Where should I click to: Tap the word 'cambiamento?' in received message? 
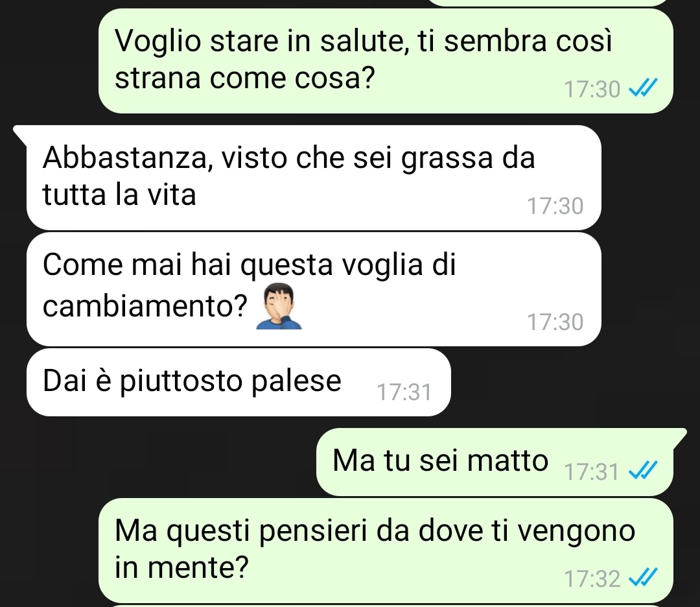click(145, 306)
